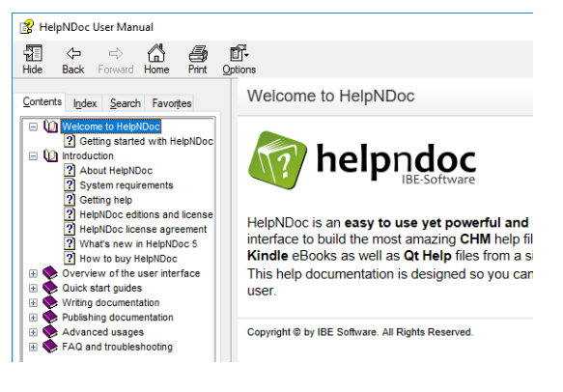Image resolution: width=563 pixels, height=392 pixels.
Task: Collapse the Welcome to HelpNDoc node
Action: tap(33, 126)
